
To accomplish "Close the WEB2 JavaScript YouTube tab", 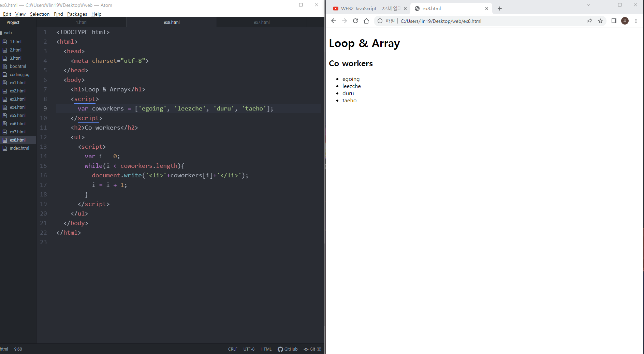I will click(x=405, y=9).
